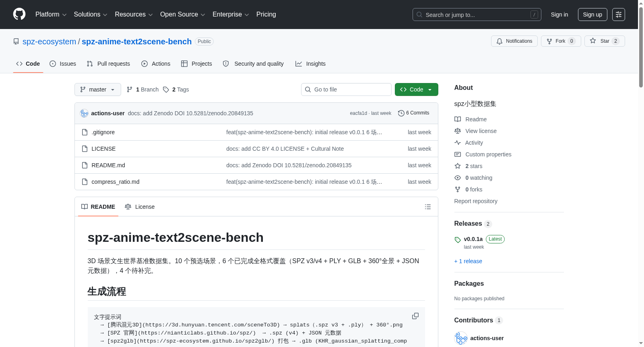Open the 2 Tags link
The image size is (644, 347).
176,89
